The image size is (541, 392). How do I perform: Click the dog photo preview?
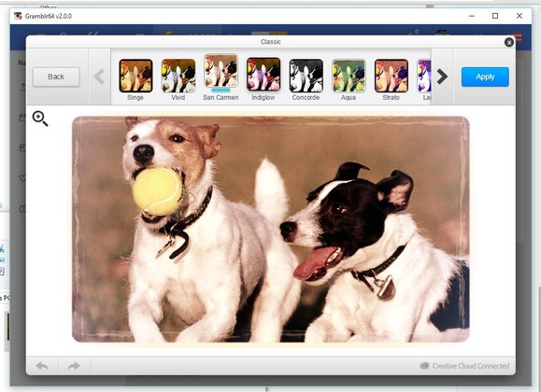[271, 230]
